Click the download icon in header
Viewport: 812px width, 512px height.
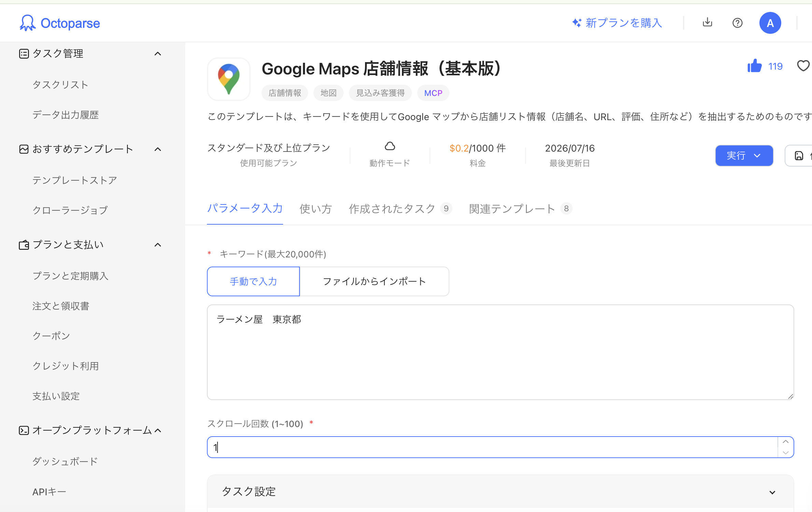[708, 23]
